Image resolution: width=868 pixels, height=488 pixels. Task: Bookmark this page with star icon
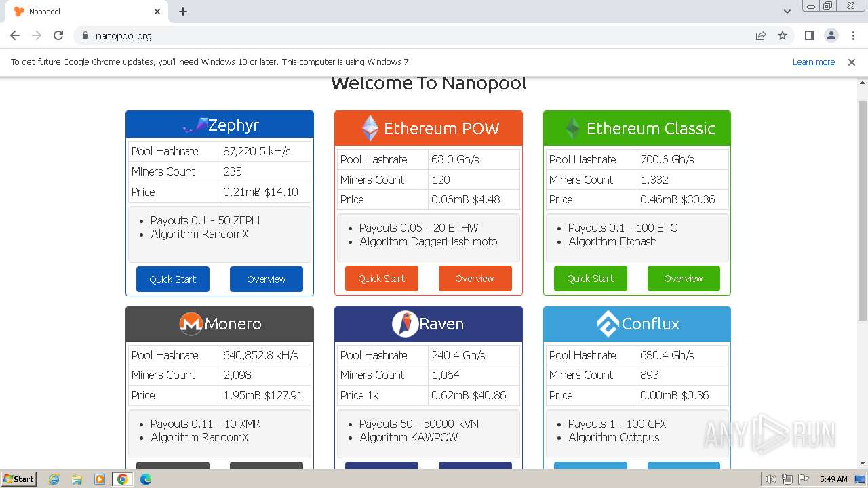783,35
